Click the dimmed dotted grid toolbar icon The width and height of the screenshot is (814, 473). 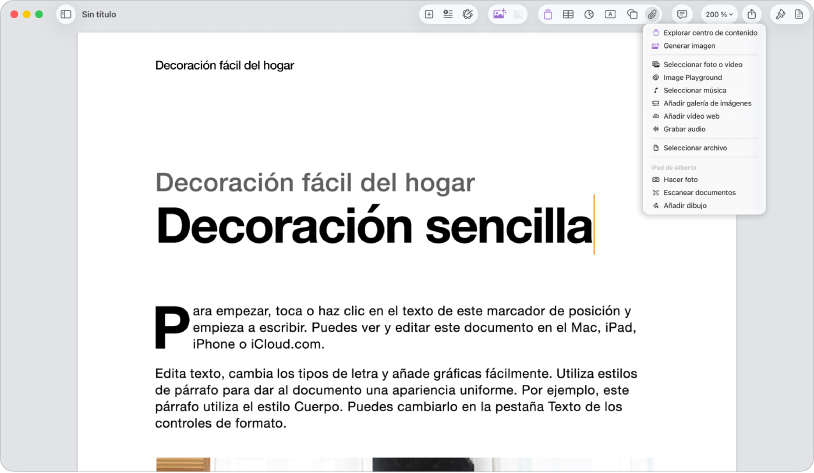tap(518, 14)
